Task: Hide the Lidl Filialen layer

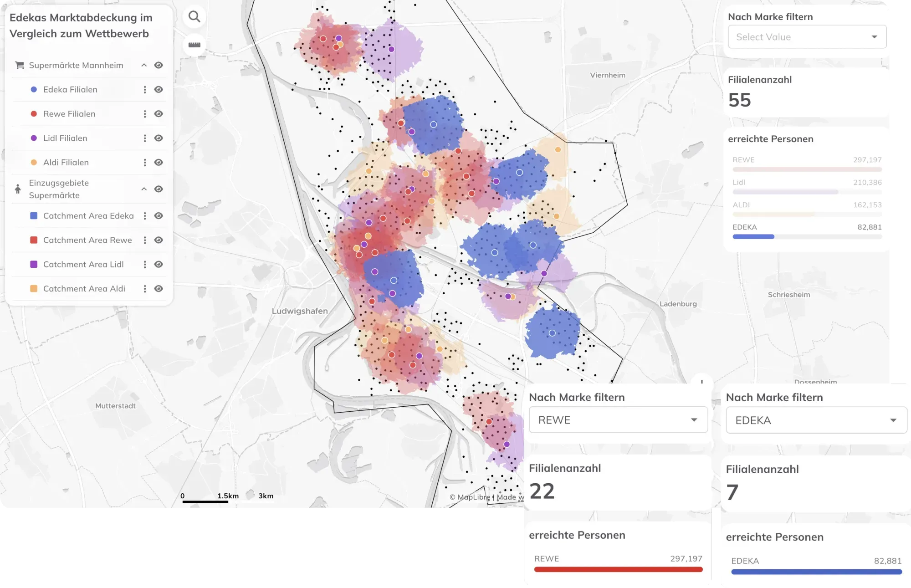Action: (x=159, y=138)
